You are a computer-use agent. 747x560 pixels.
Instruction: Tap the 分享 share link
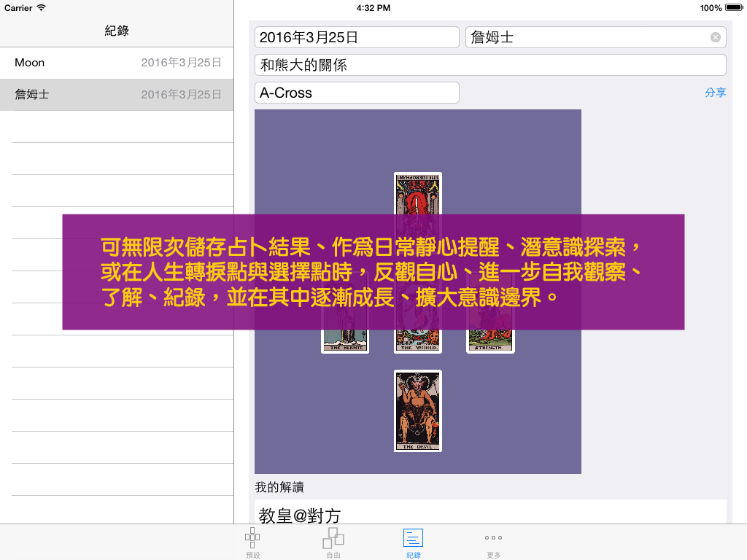[715, 93]
